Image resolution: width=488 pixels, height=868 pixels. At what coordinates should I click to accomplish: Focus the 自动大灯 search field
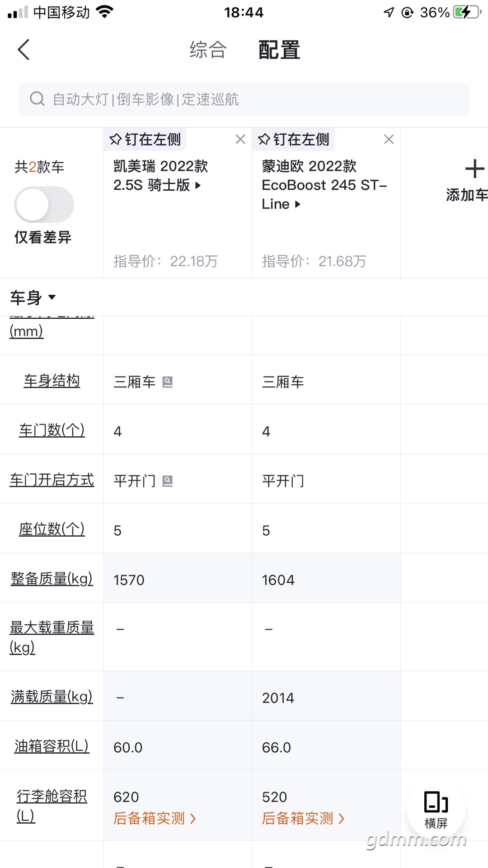click(244, 99)
